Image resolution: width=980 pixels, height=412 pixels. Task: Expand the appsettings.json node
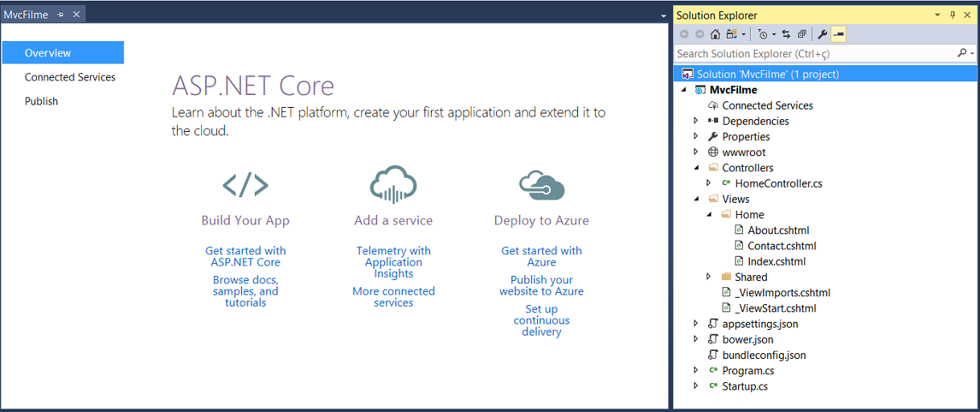coord(696,323)
